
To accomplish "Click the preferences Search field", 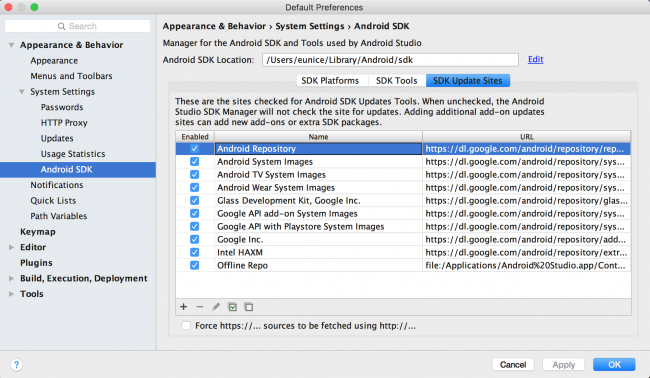I will pyautogui.click(x=78, y=26).
